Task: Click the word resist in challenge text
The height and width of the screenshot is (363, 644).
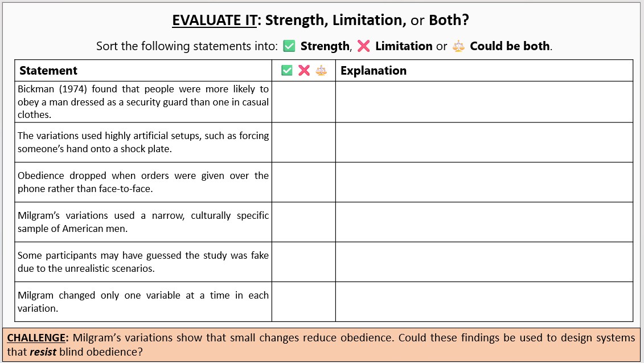Action: 43,352
